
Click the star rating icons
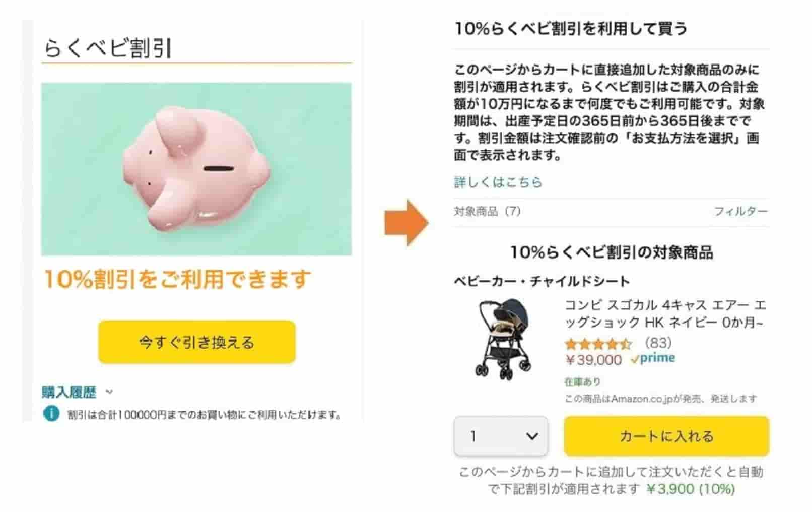point(598,344)
